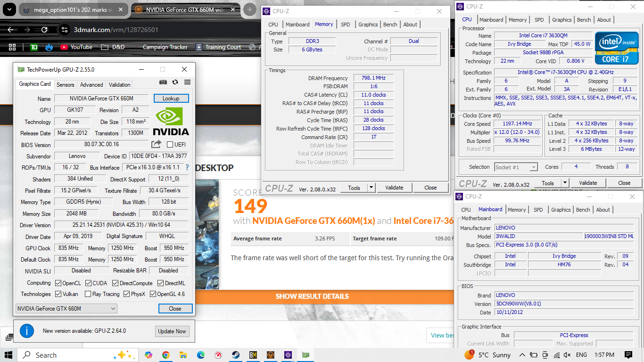Open the Training Court bookmark
Screen dimensions: 644x362
point(219,47)
